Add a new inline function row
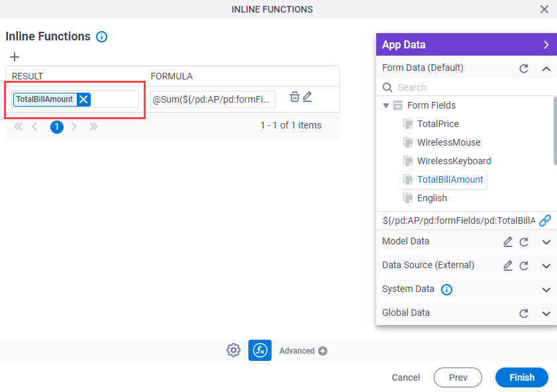Screen dimensions: 557x392 tap(15, 57)
